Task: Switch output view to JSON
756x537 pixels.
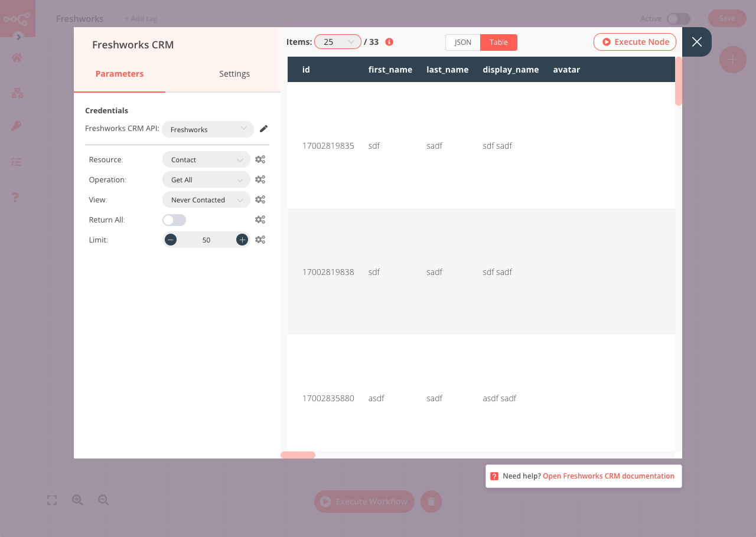Action: tap(463, 42)
